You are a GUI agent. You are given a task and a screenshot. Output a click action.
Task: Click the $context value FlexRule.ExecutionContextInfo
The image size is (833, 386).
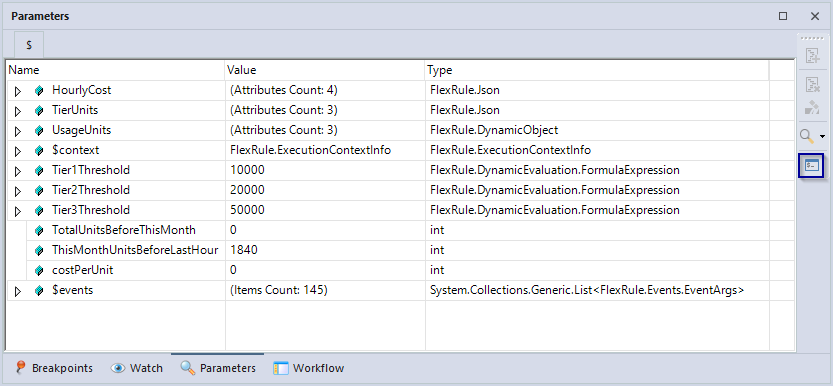tap(310, 150)
